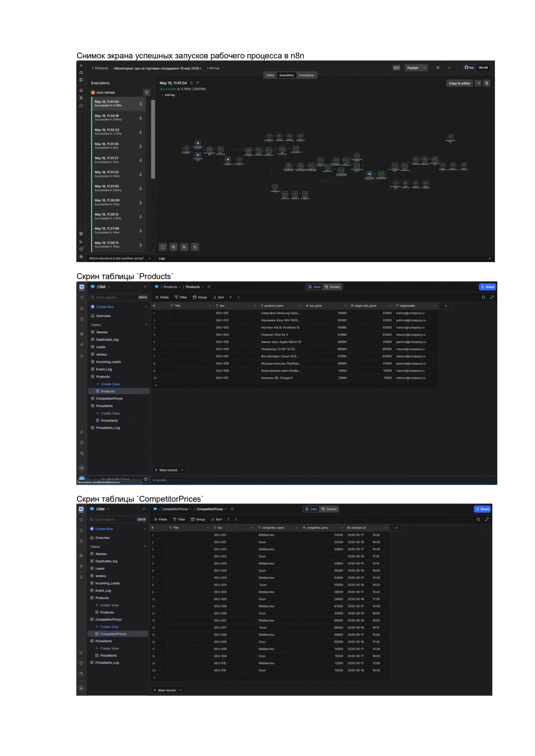Click cell SKU-006 in Products table

(236, 349)
